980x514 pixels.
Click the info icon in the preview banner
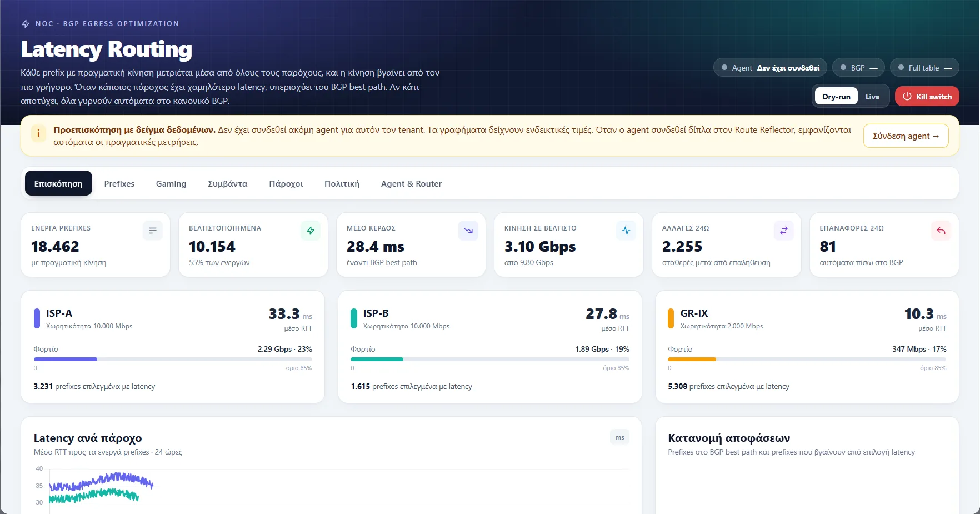click(38, 133)
